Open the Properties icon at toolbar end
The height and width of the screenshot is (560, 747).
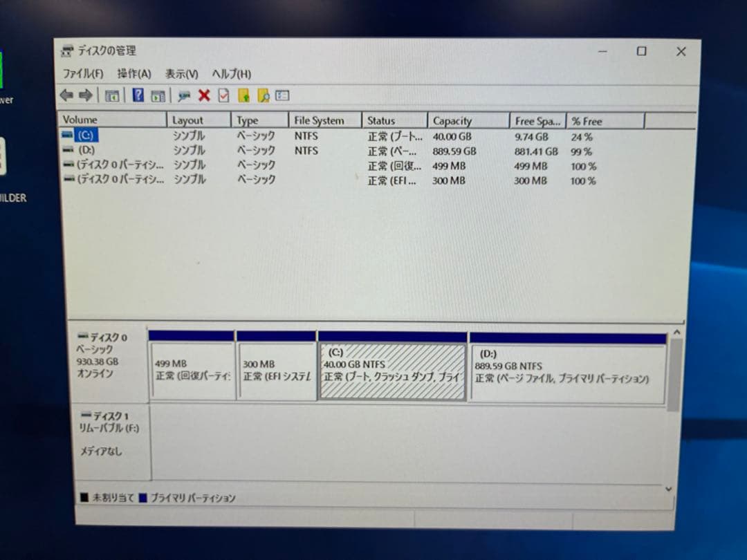coord(282,95)
